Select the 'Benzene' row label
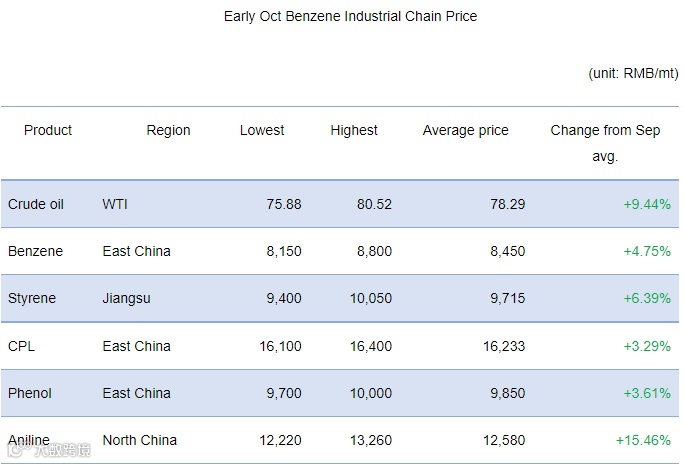The width and height of the screenshot is (684, 464). click(x=35, y=251)
